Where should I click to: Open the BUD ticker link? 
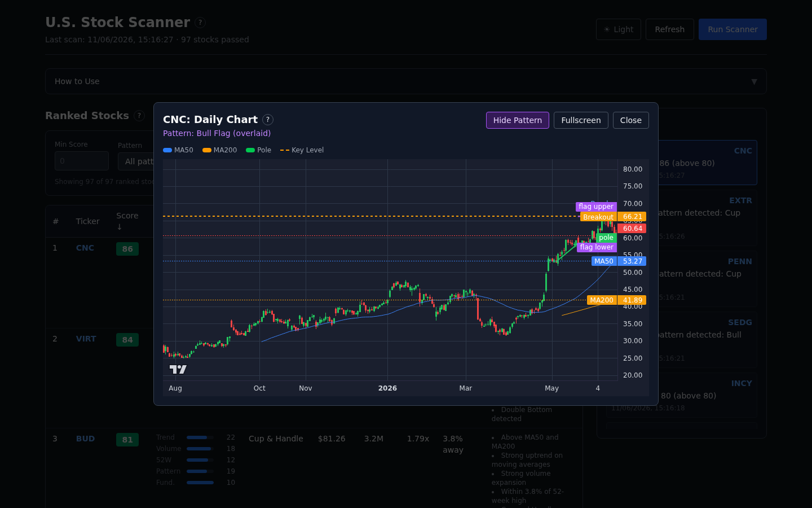(85, 439)
